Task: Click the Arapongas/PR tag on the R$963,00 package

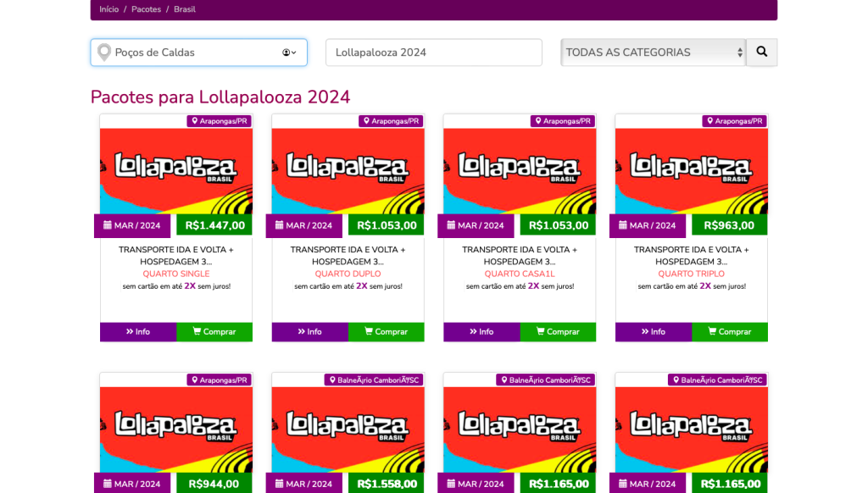Action: pos(733,121)
